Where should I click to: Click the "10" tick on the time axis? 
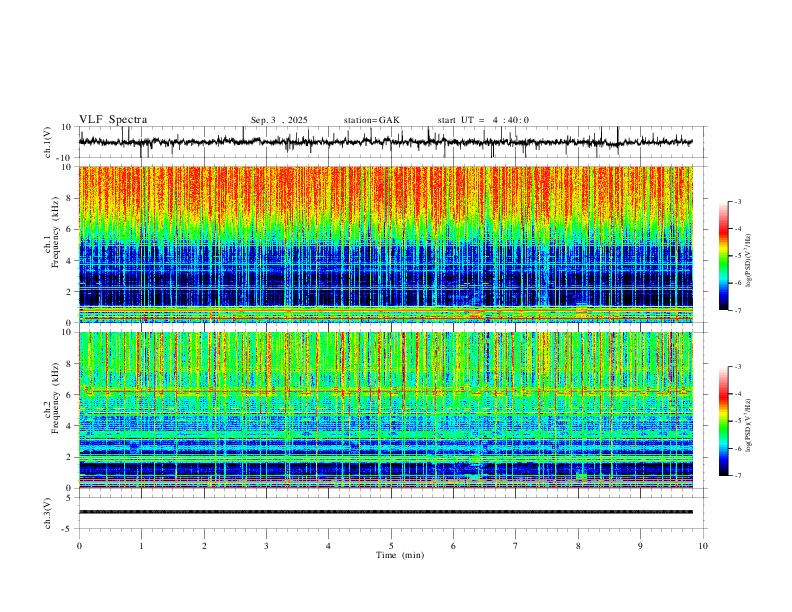(x=703, y=546)
